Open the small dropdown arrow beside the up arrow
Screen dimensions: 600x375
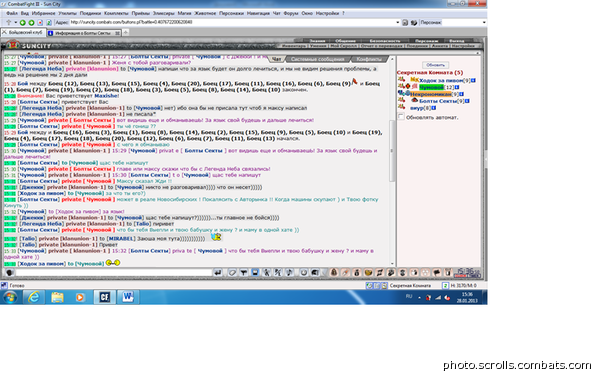tap(15, 23)
